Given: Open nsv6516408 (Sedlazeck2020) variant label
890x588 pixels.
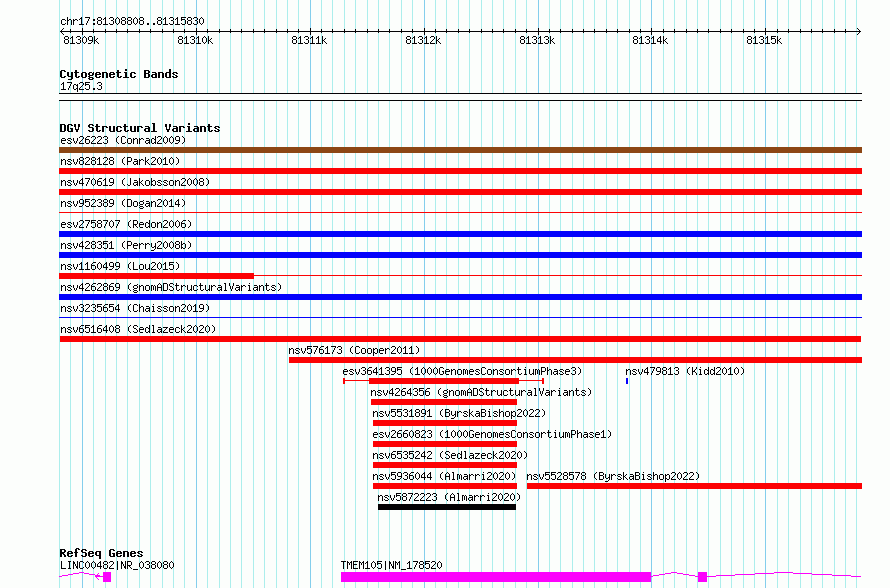Looking at the screenshot, I should [138, 329].
